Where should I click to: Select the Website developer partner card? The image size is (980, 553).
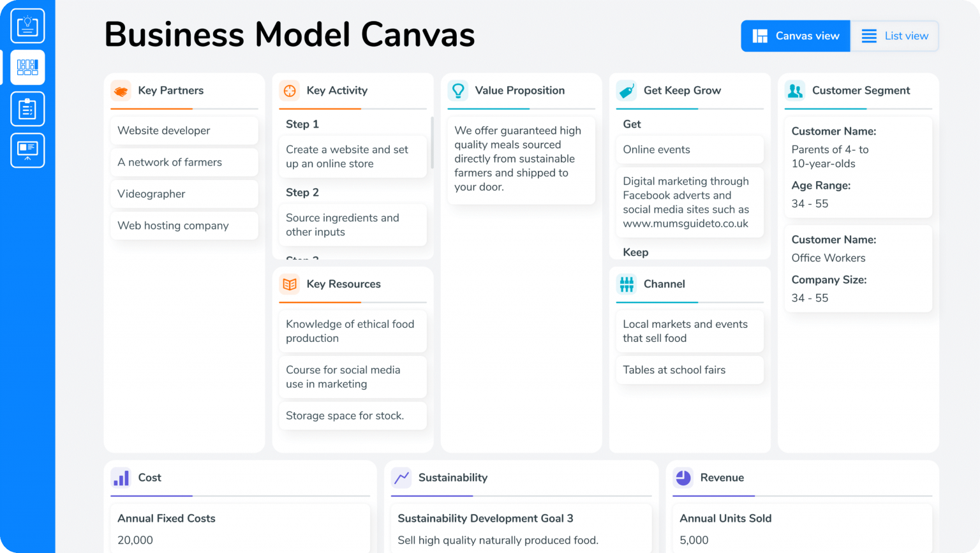184,130
